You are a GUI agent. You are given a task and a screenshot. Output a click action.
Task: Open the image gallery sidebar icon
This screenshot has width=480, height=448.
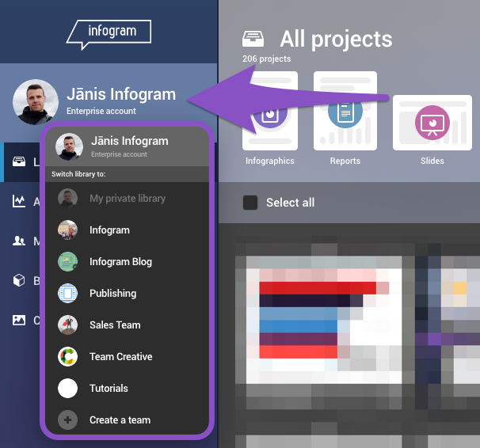[19, 321]
